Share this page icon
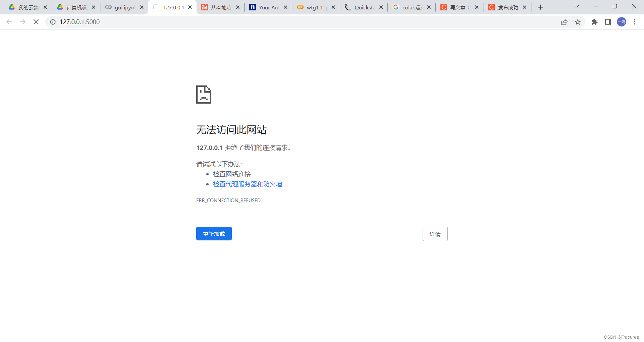The width and height of the screenshot is (644, 342). click(564, 22)
